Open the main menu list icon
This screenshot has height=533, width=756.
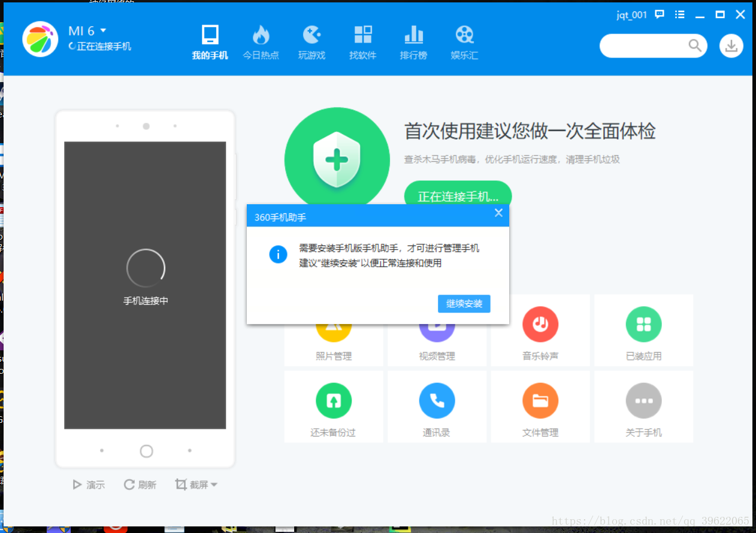click(679, 14)
